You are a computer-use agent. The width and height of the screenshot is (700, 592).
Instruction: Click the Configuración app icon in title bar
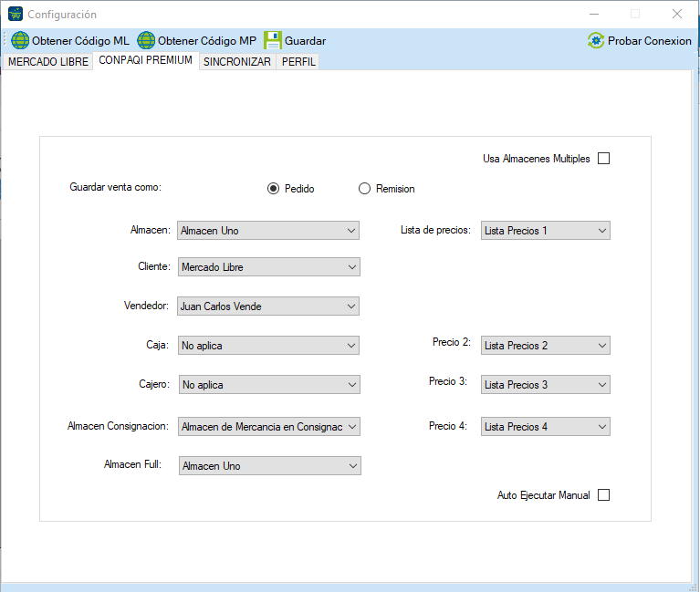16,14
